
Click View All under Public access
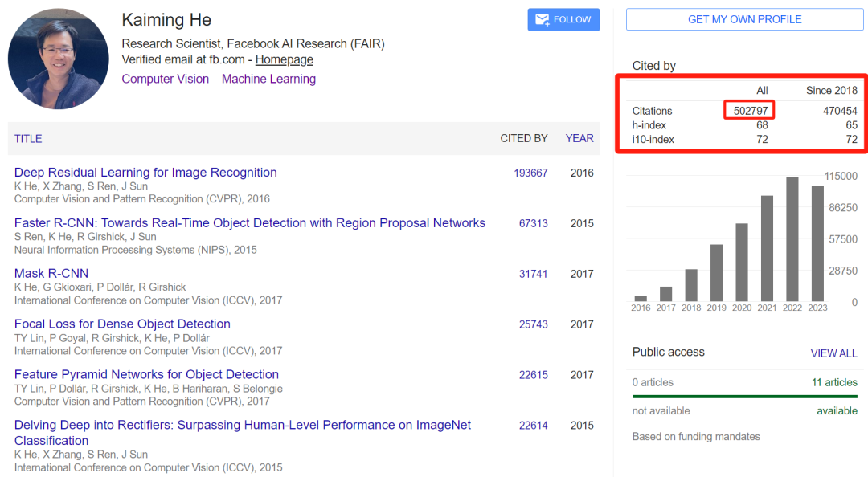click(833, 353)
